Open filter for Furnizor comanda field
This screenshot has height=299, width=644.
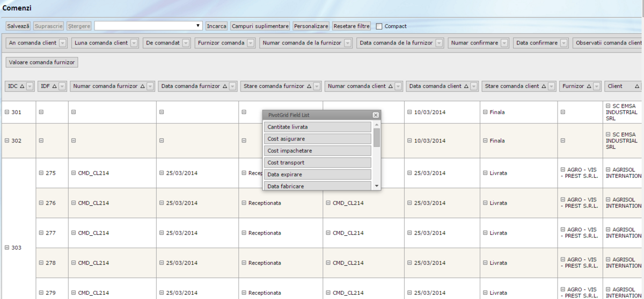click(251, 43)
